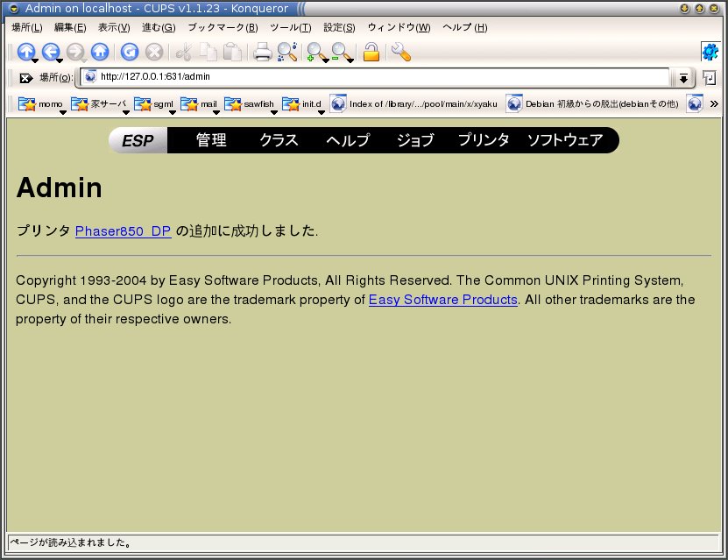Click the wrench tool icon
The width and height of the screenshot is (728, 560).
[x=400, y=52]
